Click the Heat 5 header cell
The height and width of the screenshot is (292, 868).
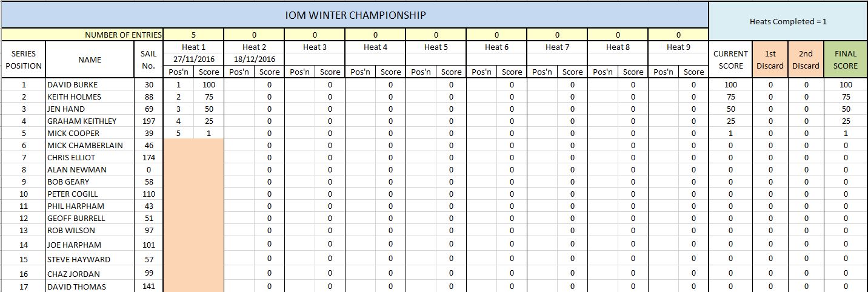[x=436, y=47]
